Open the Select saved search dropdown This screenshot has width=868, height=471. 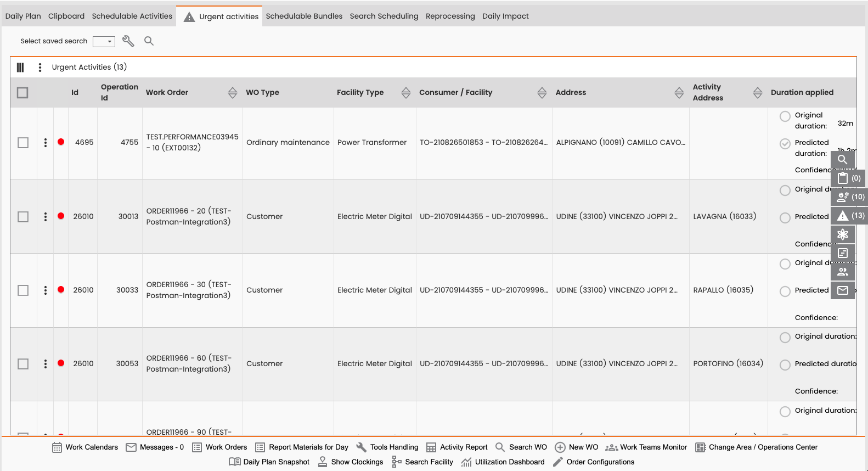[104, 41]
